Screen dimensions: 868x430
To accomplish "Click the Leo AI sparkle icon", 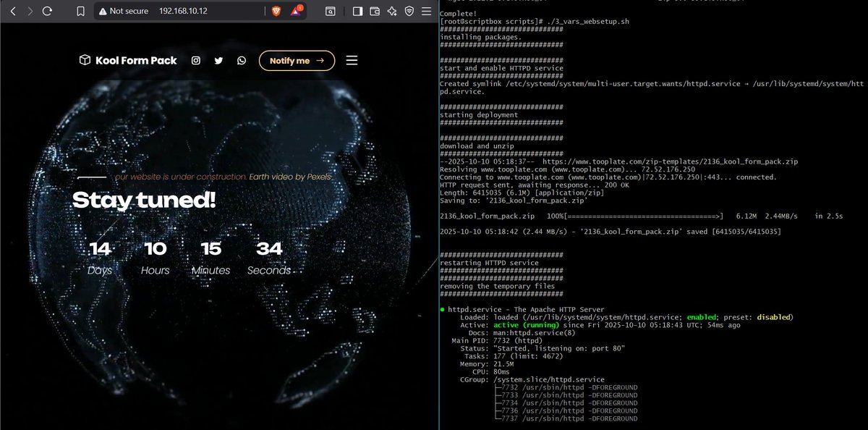I will (x=393, y=11).
